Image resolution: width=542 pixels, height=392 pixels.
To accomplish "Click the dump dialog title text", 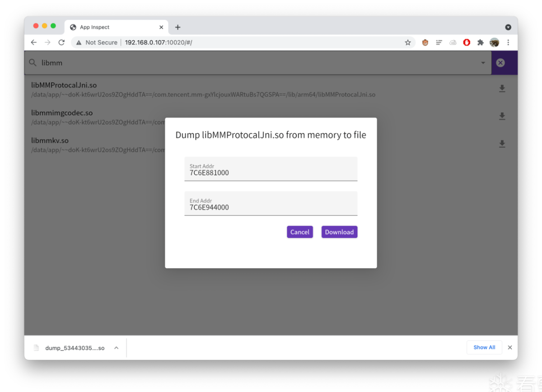I will (x=271, y=135).
